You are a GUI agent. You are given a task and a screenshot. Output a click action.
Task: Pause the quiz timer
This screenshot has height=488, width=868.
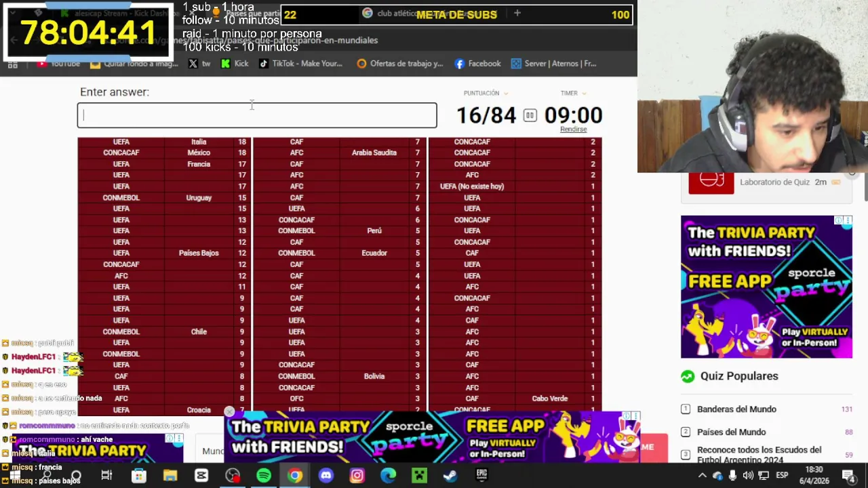point(530,115)
